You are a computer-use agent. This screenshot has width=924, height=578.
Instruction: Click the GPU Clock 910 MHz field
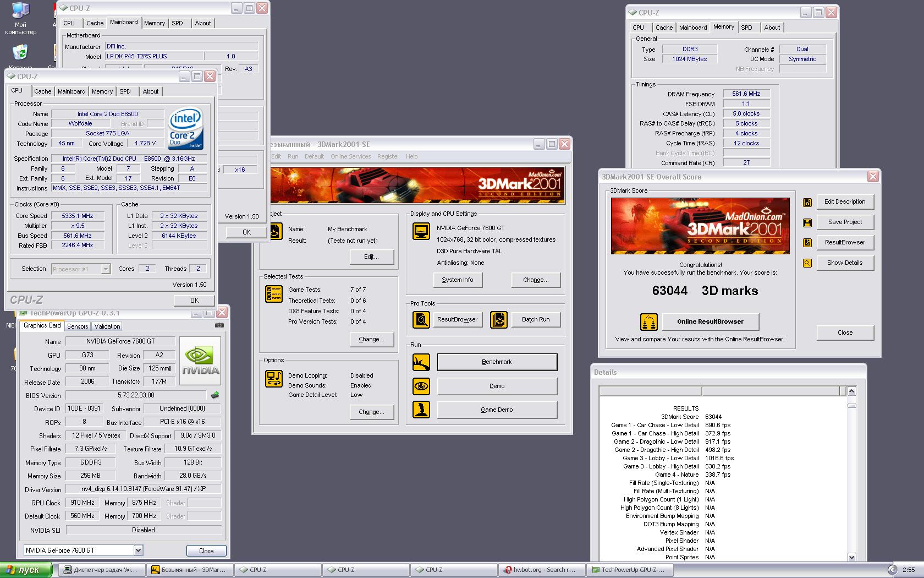(x=82, y=503)
